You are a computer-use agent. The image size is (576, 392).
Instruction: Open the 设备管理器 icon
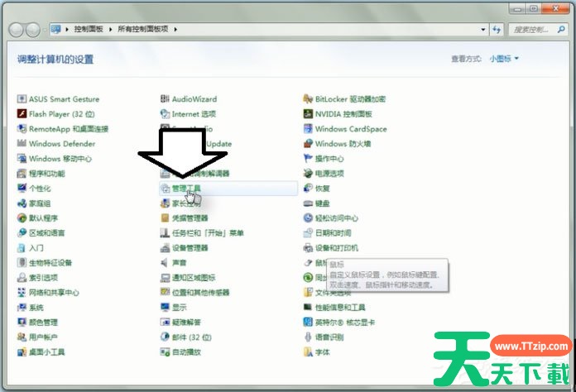(x=165, y=248)
